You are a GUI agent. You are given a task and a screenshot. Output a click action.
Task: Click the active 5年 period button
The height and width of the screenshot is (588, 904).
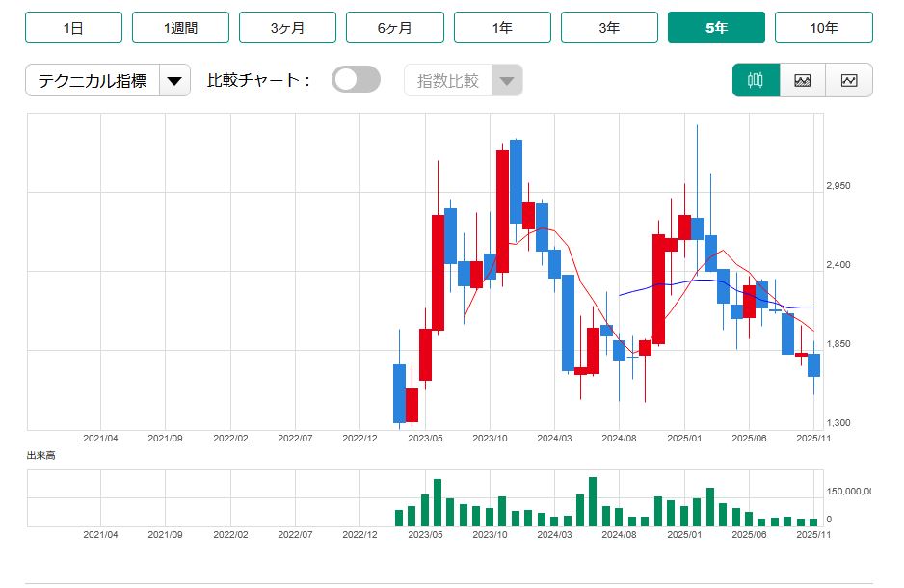(x=716, y=28)
